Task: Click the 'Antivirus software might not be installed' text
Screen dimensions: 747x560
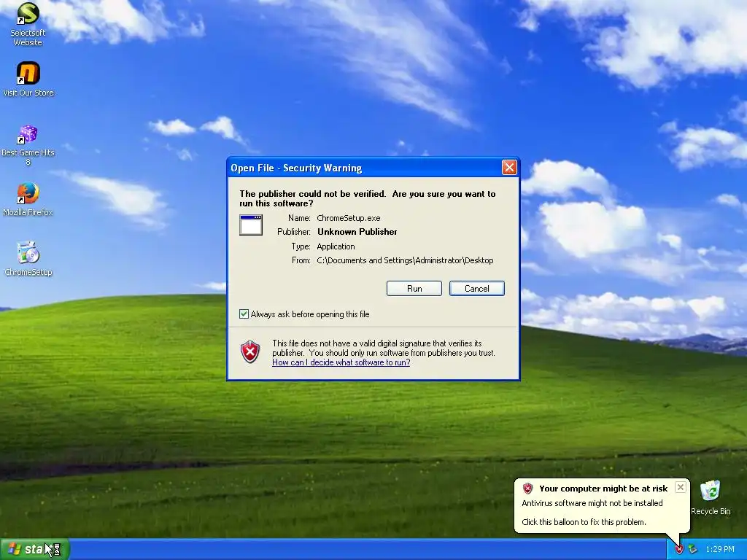Action: click(592, 503)
